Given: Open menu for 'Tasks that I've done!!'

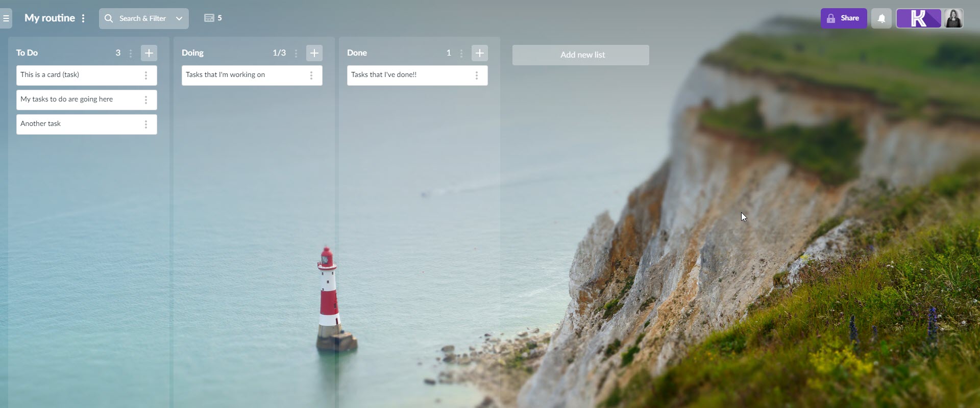Looking at the screenshot, I should pos(477,75).
